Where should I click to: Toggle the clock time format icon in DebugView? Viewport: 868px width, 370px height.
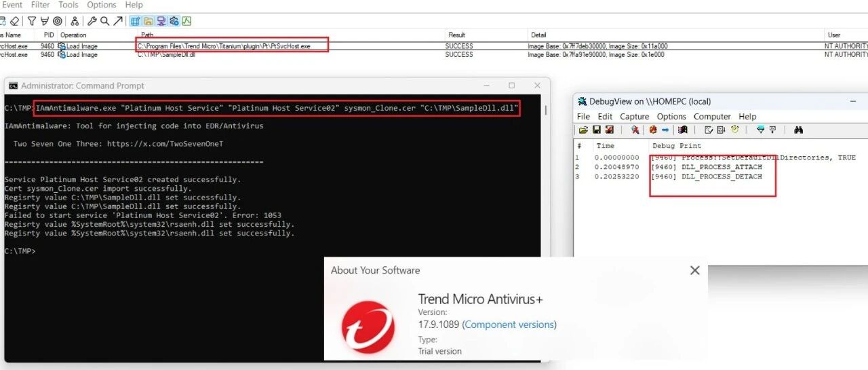click(734, 130)
